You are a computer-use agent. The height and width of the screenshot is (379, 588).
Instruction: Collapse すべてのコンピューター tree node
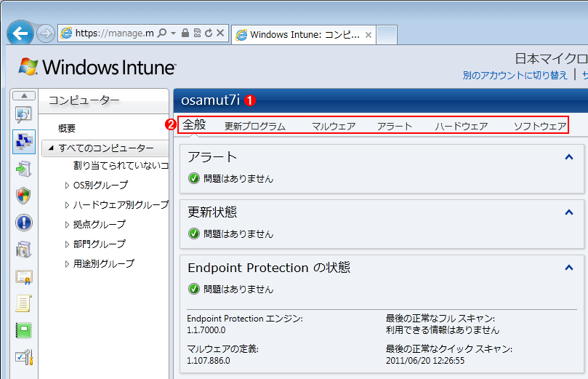coord(51,148)
